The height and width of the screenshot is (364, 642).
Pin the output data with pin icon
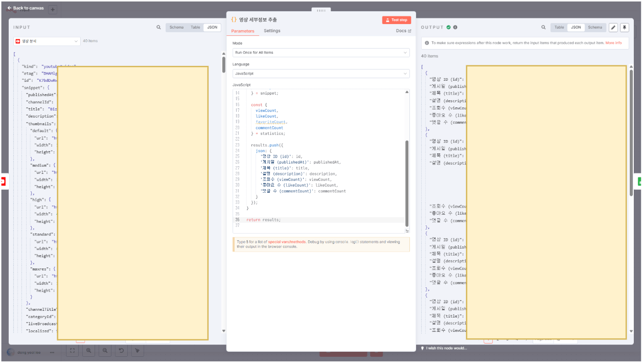624,28
